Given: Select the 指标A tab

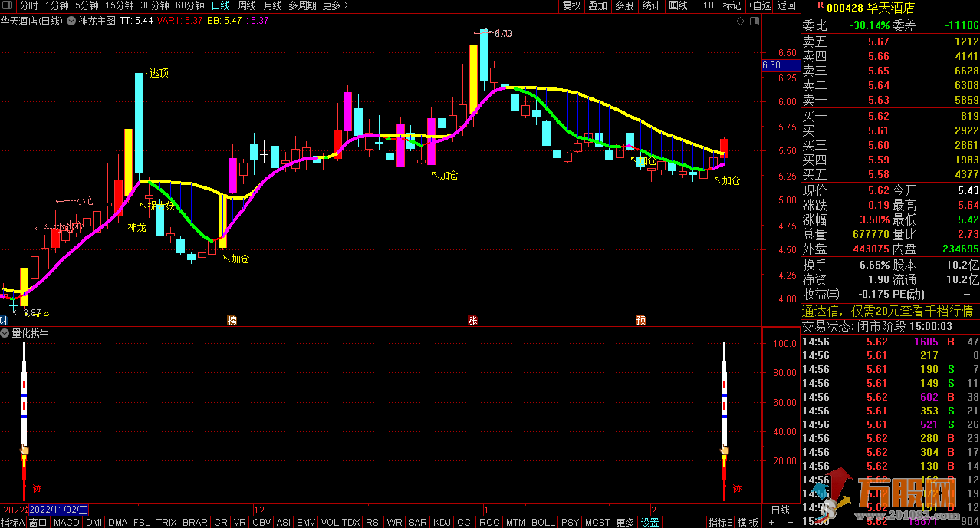Looking at the screenshot, I should tap(13, 523).
